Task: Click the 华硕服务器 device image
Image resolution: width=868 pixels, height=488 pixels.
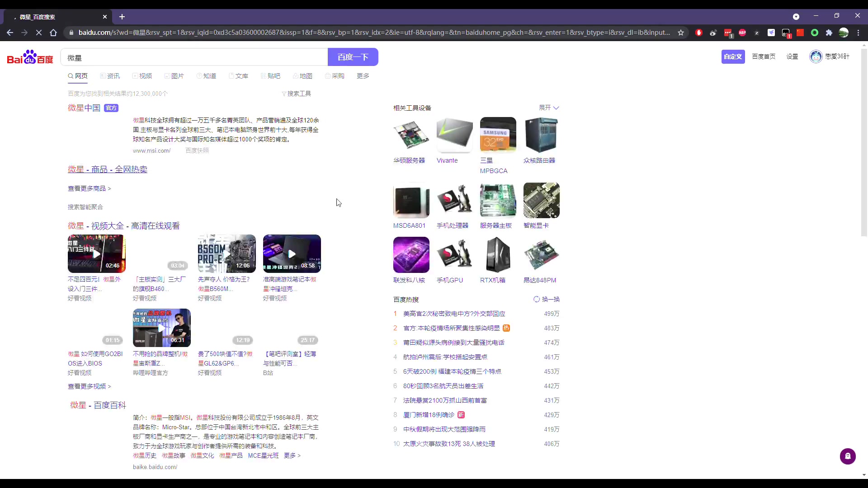Action: coord(411,135)
